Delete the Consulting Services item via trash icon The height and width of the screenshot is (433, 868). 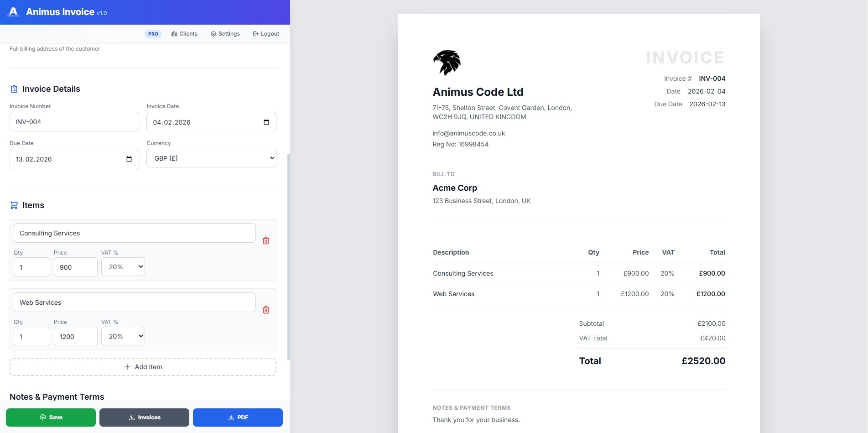pyautogui.click(x=266, y=240)
